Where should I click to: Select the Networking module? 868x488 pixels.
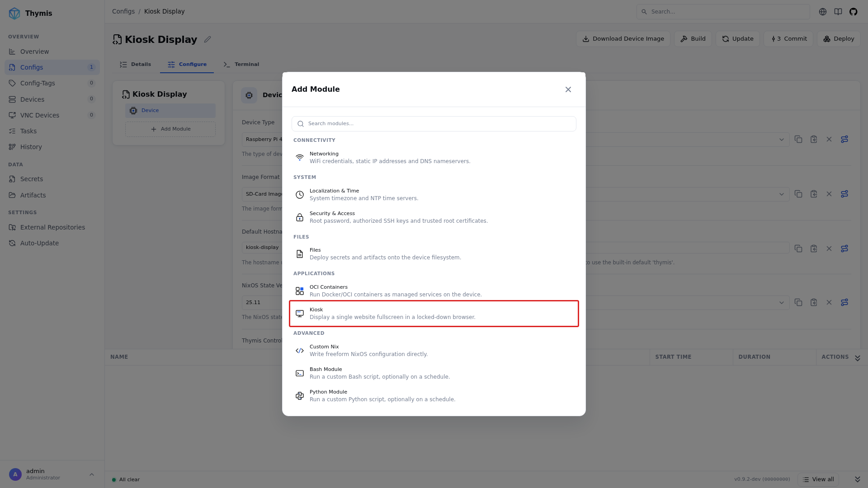434,157
